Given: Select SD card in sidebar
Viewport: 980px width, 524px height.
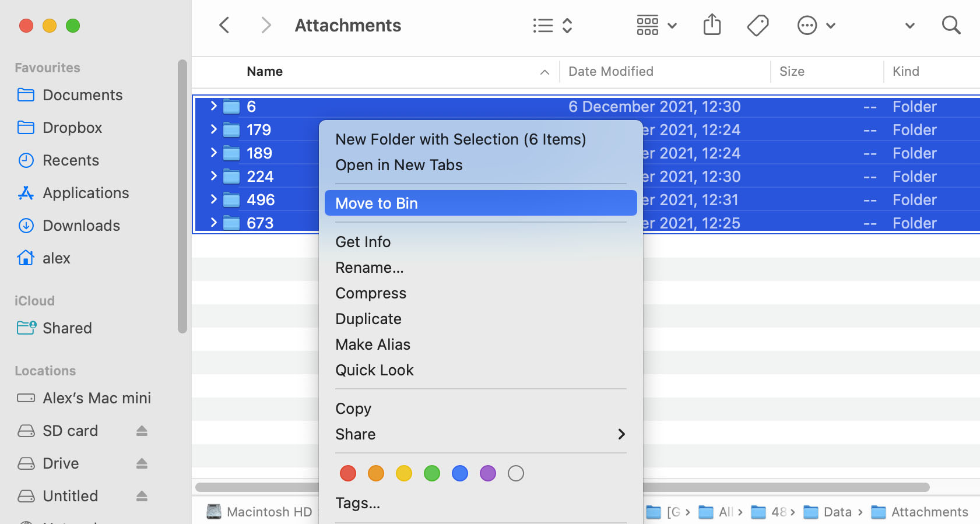Looking at the screenshot, I should [x=70, y=431].
